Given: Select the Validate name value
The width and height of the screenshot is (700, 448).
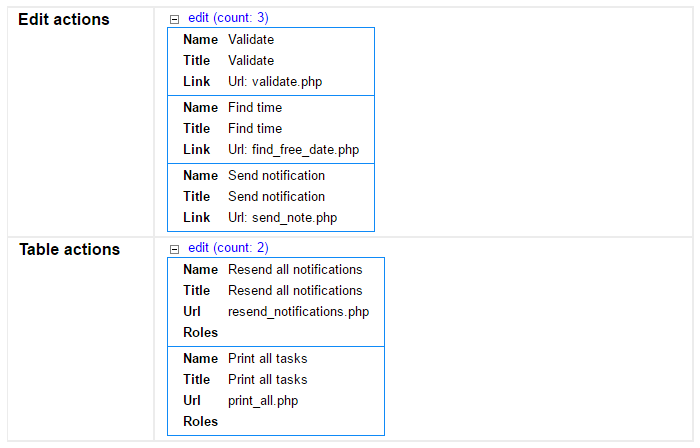Looking at the screenshot, I should coord(251,39).
